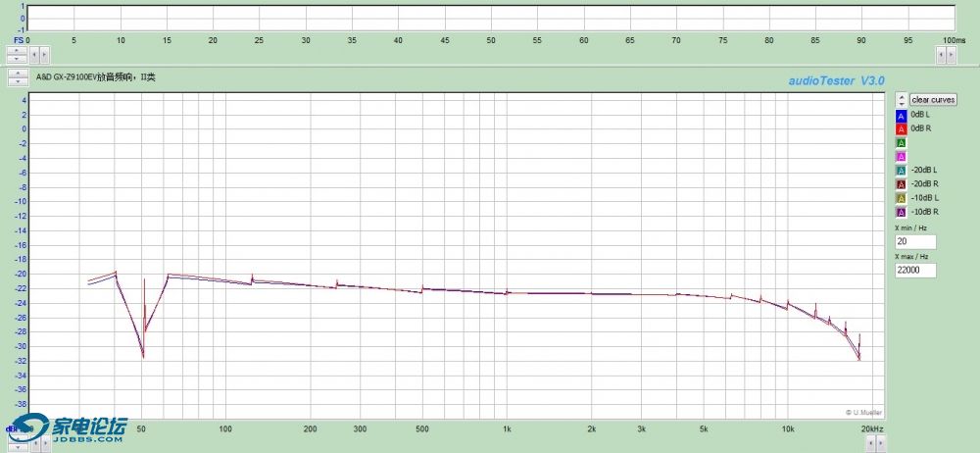Click the -10dB R curve label
The width and height of the screenshot is (980, 453).
(926, 212)
